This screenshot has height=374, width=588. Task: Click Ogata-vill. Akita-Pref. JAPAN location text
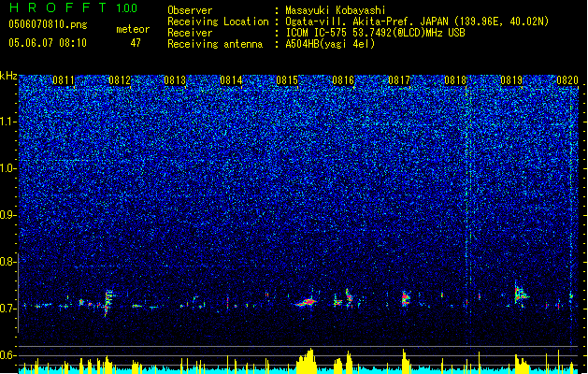click(417, 22)
